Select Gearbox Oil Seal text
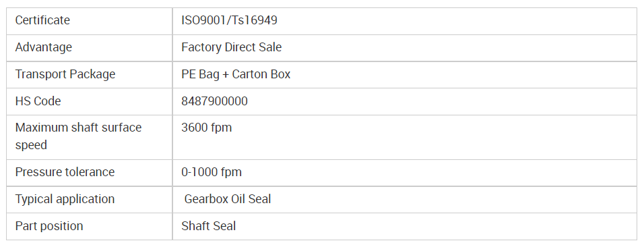The image size is (644, 245). pyautogui.click(x=228, y=199)
